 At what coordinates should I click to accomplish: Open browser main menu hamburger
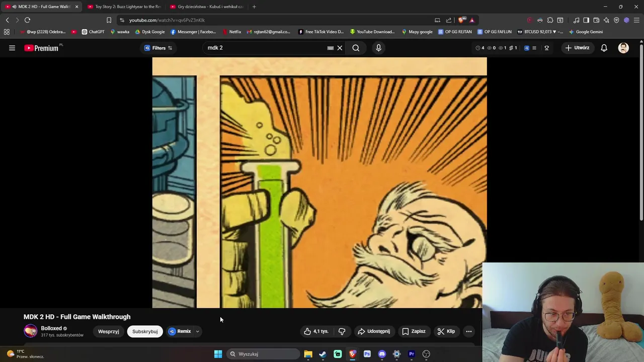637,20
